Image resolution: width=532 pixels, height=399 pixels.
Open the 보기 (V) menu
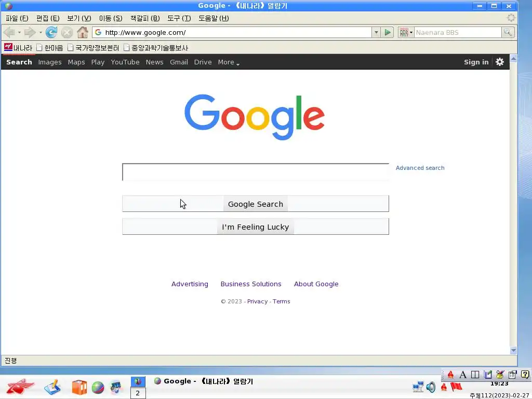[x=79, y=18]
